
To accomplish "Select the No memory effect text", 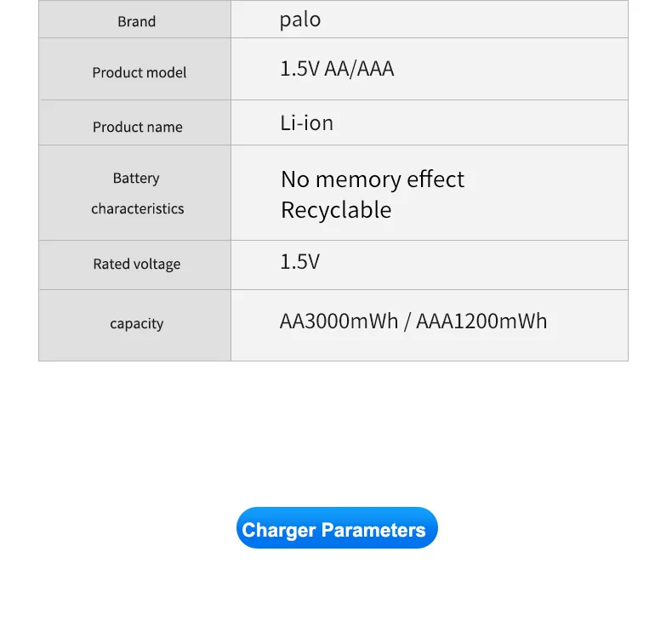I will pyautogui.click(x=373, y=179).
